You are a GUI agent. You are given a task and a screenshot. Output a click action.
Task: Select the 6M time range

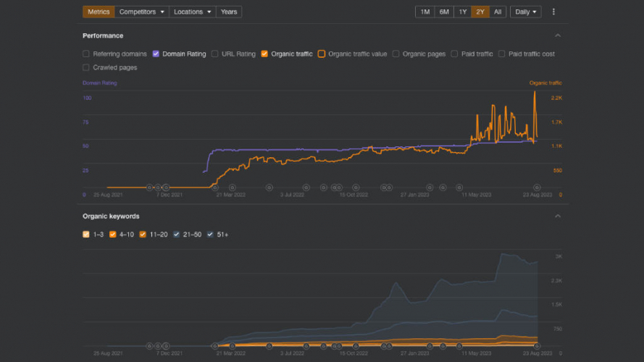point(443,12)
